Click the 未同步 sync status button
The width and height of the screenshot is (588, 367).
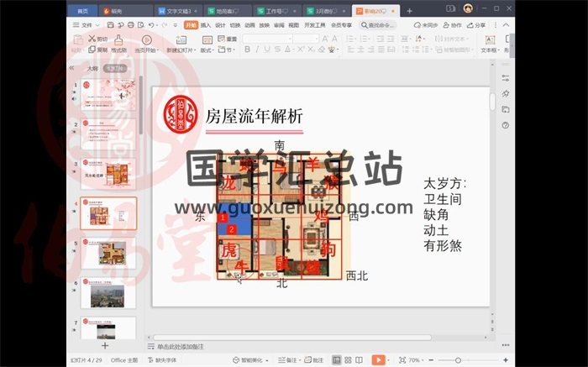427,25
